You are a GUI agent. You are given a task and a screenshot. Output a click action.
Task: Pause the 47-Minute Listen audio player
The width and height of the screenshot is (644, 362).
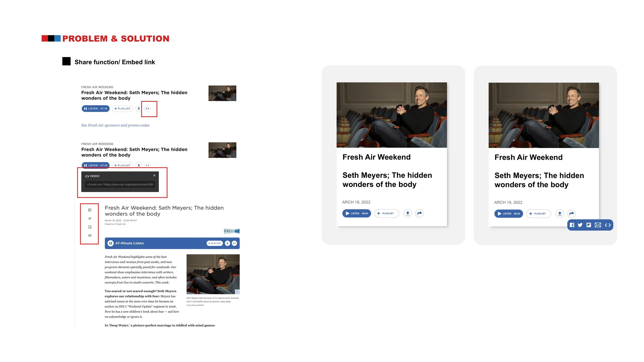click(x=111, y=243)
